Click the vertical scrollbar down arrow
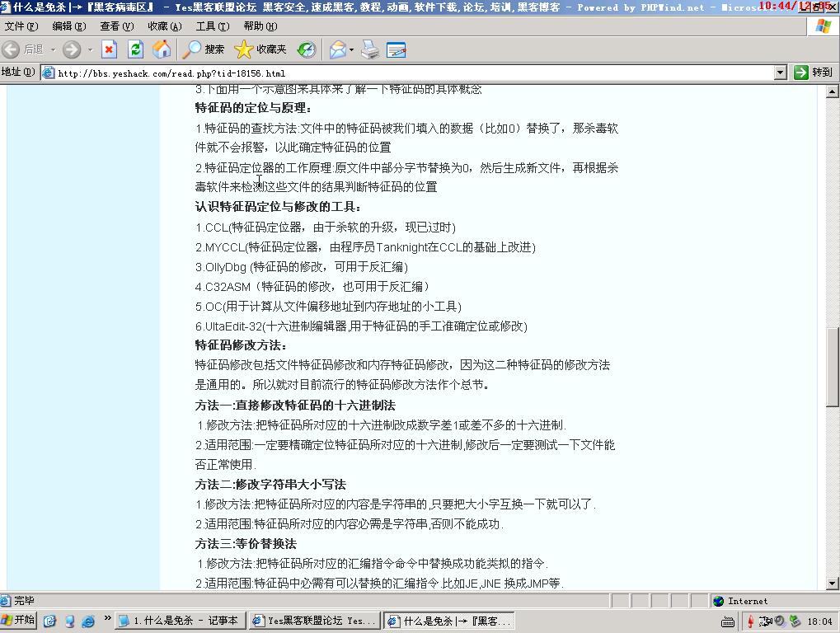Viewport: 840px width, 633px height. (833, 584)
